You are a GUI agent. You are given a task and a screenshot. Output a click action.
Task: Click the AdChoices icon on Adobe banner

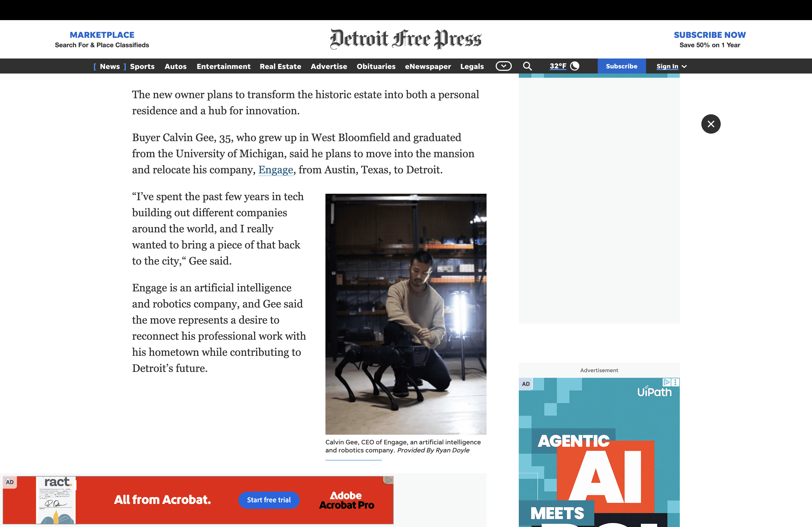coord(389,480)
